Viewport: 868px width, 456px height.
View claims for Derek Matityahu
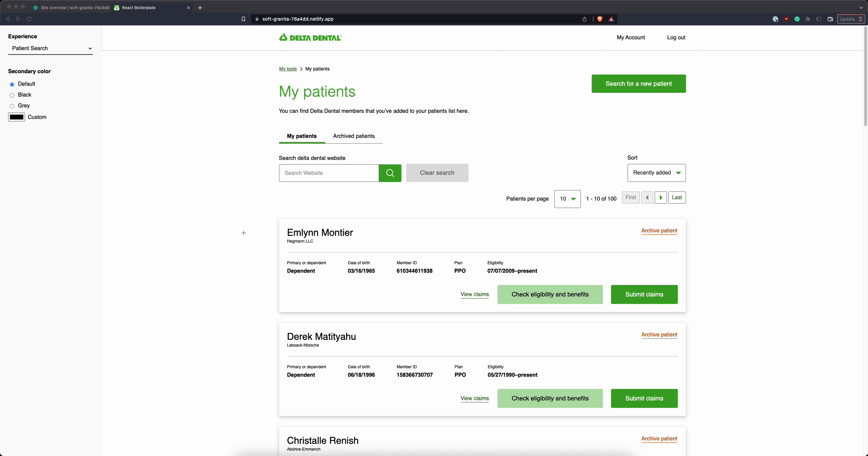(x=475, y=398)
